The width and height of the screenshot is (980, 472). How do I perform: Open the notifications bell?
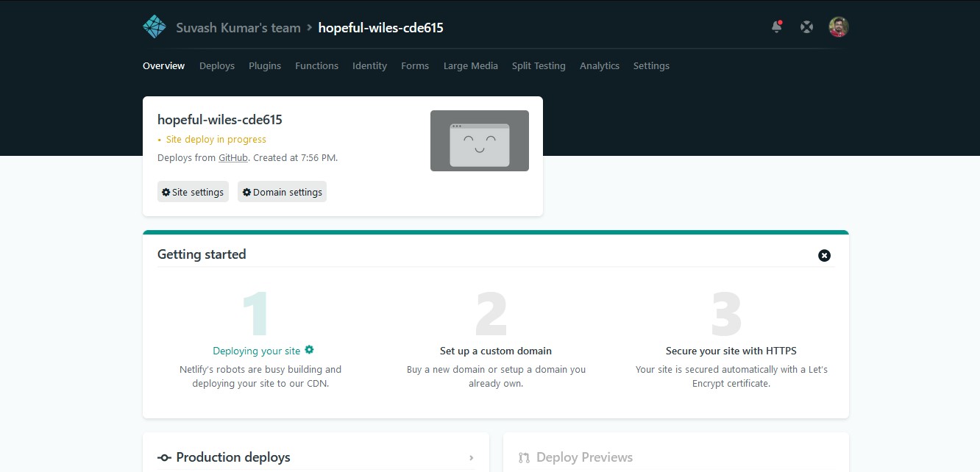777,27
